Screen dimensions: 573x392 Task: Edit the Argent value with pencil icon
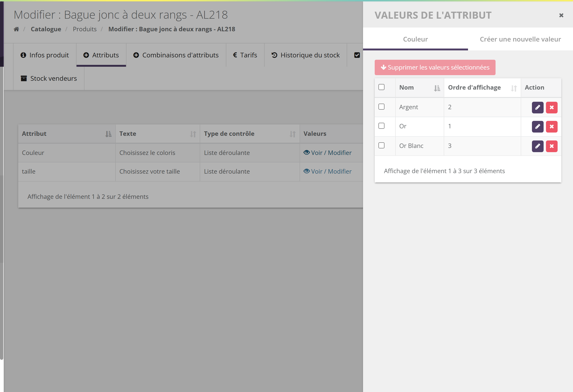538,108
